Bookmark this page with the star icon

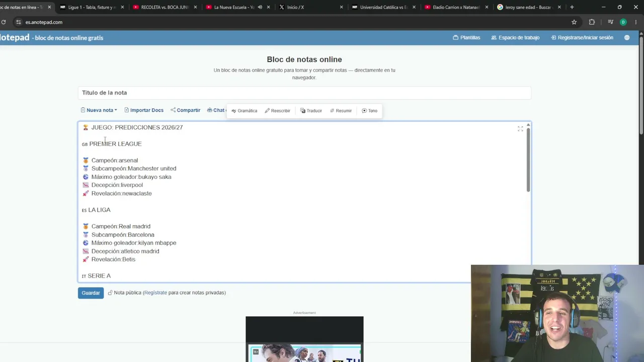pos(574,22)
